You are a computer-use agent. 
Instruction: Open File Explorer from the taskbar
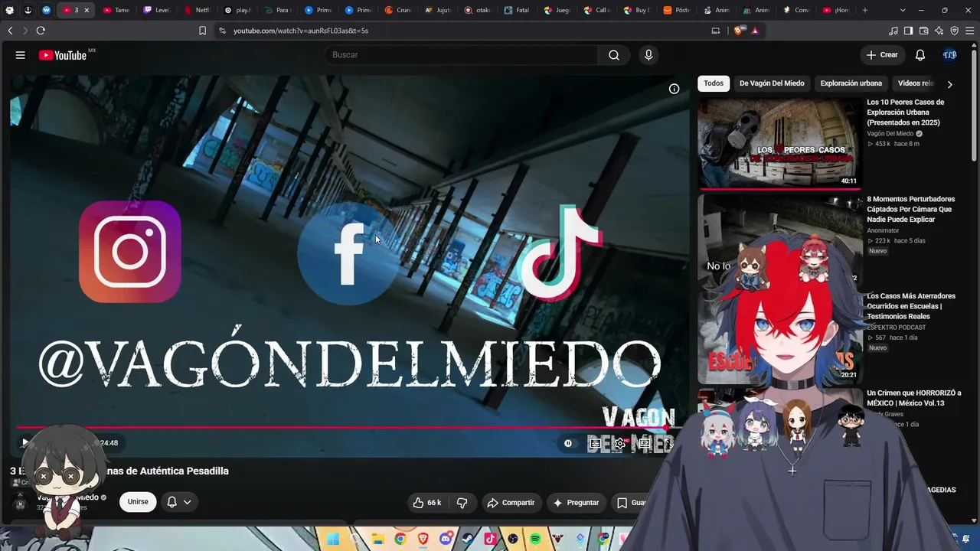click(378, 540)
